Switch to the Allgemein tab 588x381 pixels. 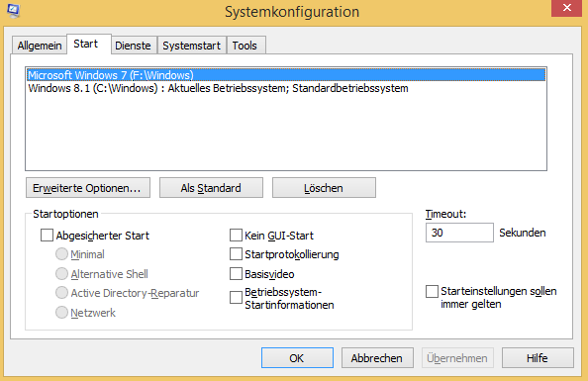pos(40,46)
